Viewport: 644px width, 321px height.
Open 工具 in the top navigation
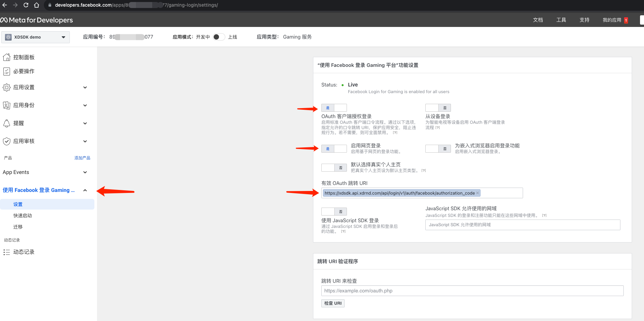(x=561, y=20)
